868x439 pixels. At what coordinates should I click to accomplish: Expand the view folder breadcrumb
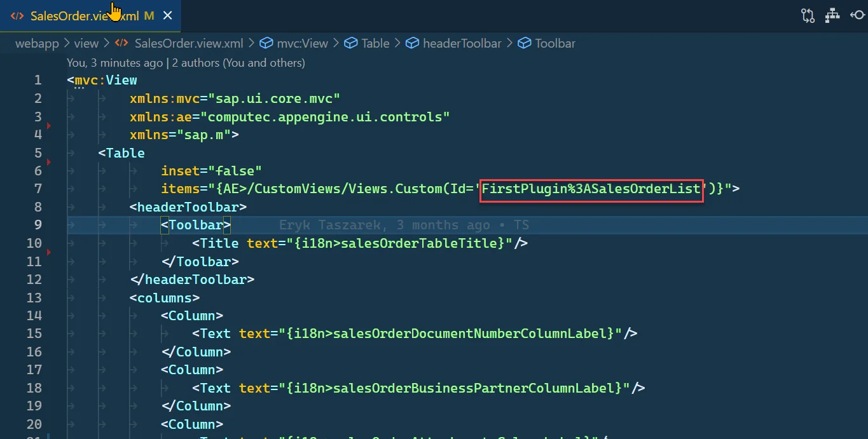(x=86, y=43)
